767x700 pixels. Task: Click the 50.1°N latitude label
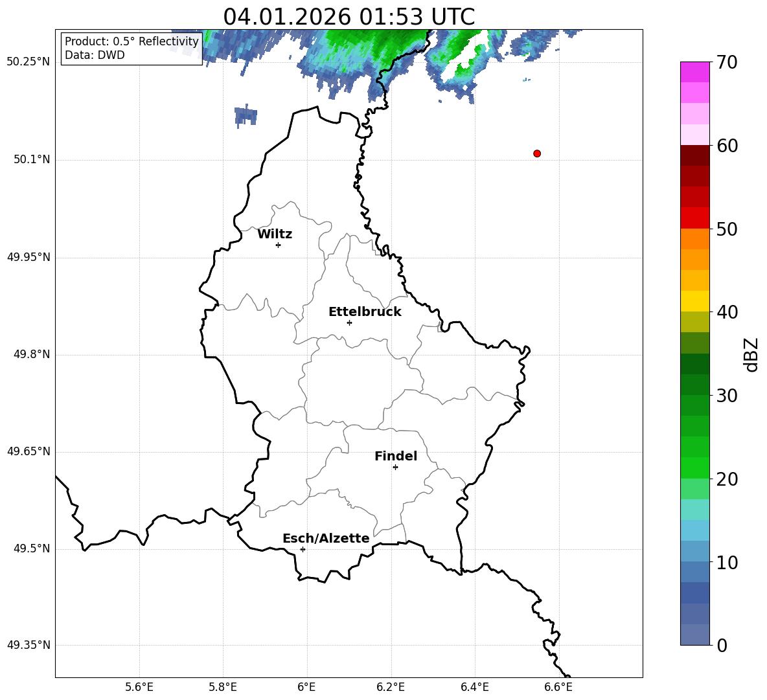(32, 159)
